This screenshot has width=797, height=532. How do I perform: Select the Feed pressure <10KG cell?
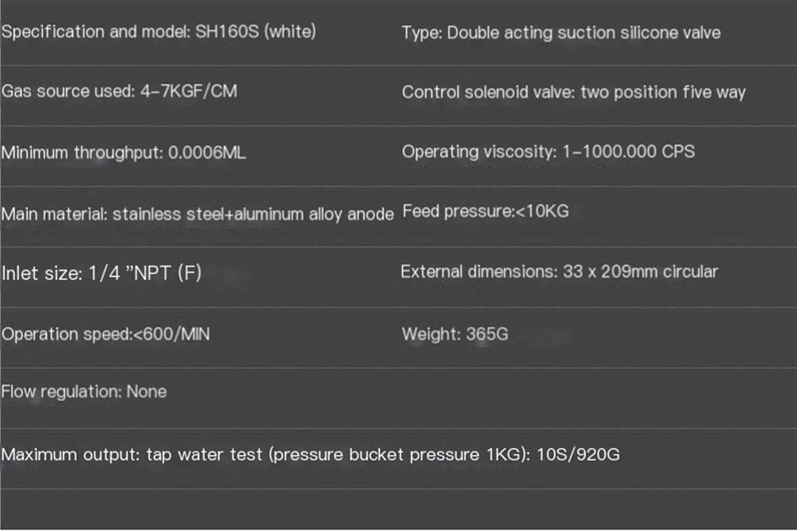[485, 212]
